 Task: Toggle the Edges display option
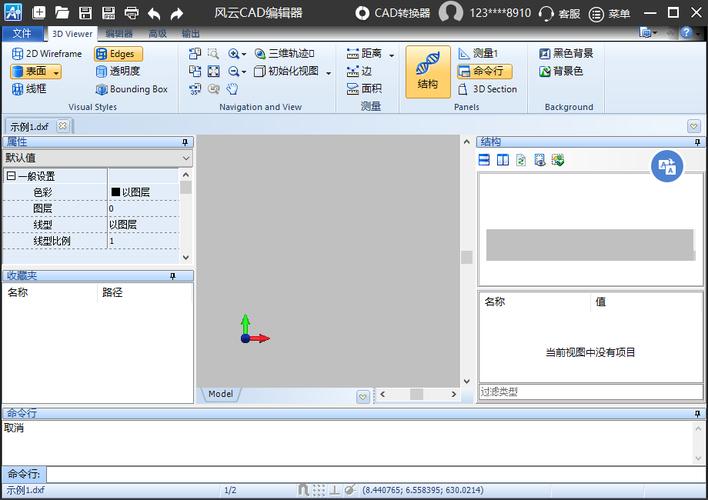(118, 54)
